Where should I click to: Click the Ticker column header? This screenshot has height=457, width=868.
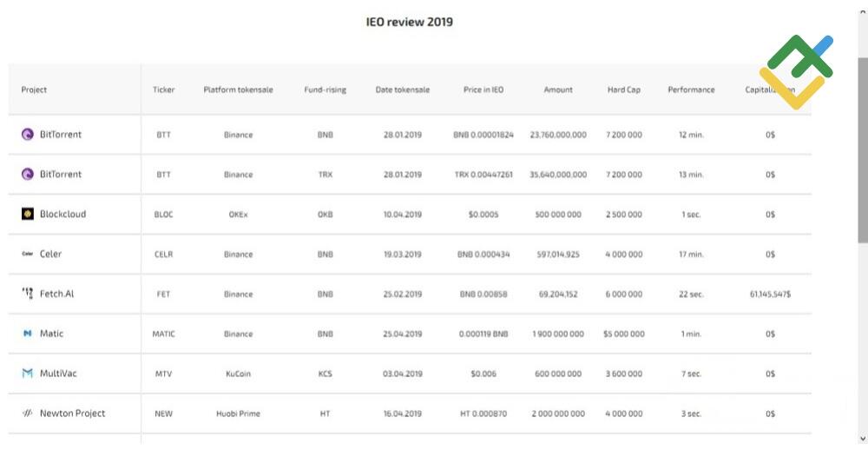tap(163, 89)
